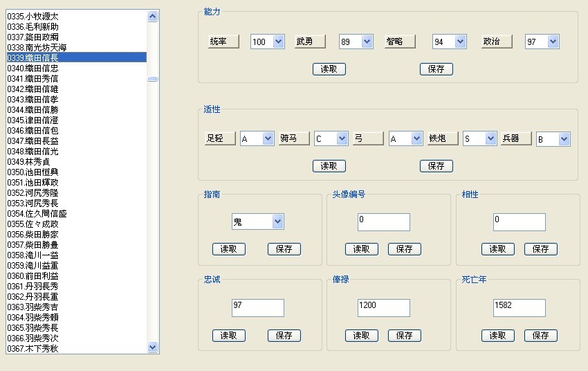Screen dimensions: 588x371
Task: Click the 俸禄 input field showing 1200
Action: pyautogui.click(x=383, y=308)
